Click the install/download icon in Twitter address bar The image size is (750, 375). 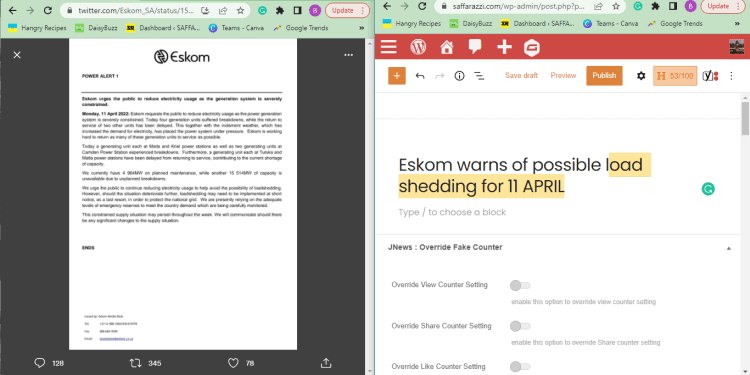pos(205,10)
